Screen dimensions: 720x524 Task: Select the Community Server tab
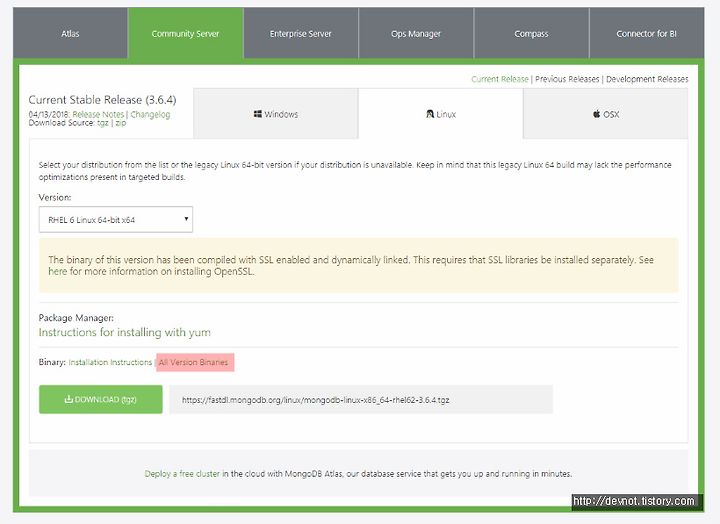(186, 34)
